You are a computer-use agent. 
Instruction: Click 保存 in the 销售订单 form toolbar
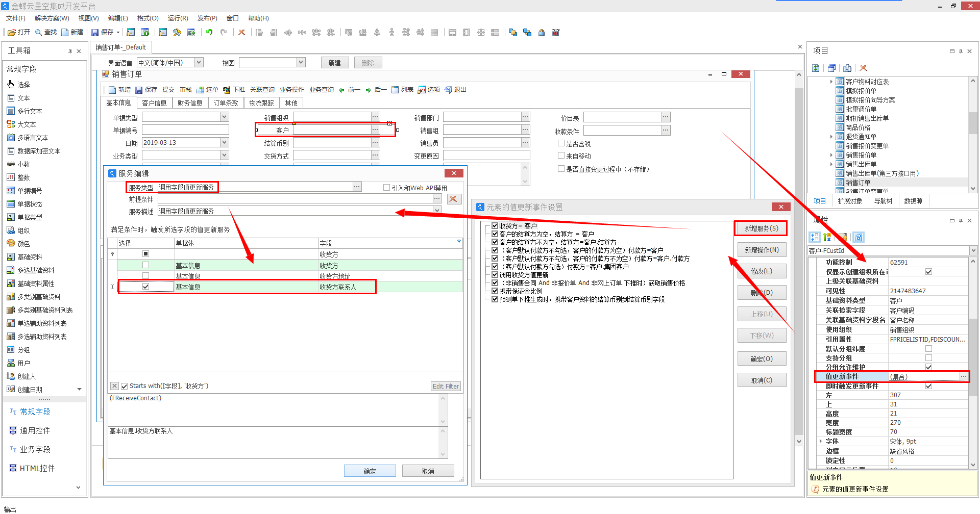tap(146, 90)
